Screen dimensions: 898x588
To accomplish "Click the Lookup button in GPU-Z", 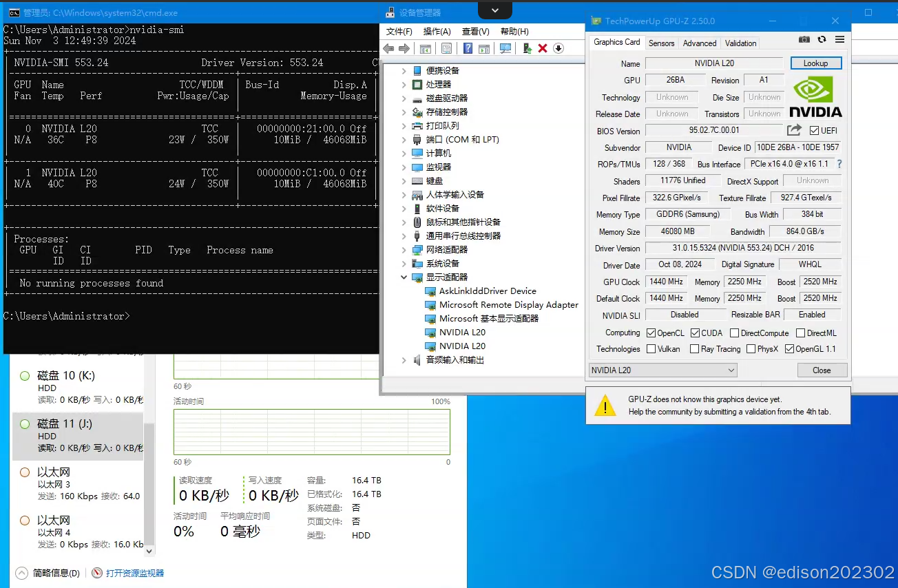I will (815, 63).
